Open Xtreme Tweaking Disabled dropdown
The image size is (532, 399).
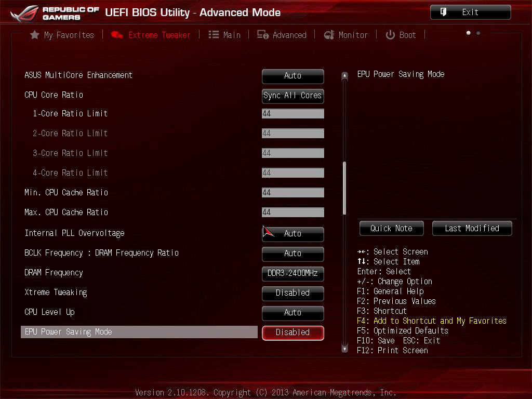coord(293,293)
